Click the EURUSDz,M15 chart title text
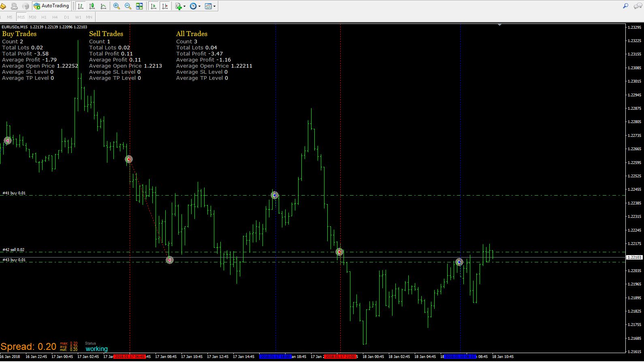Screen dimensions: 644x362 tap(15, 27)
